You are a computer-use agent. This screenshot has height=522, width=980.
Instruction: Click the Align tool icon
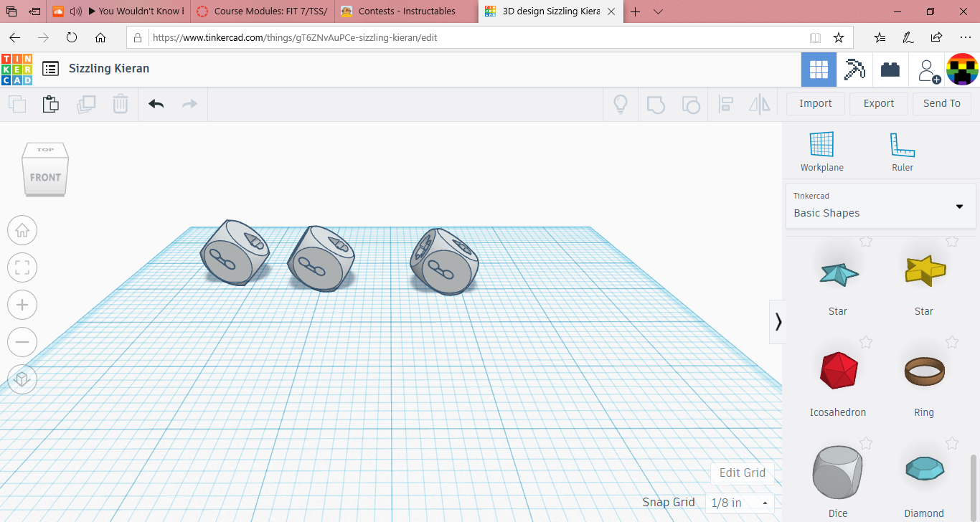pyautogui.click(x=725, y=105)
